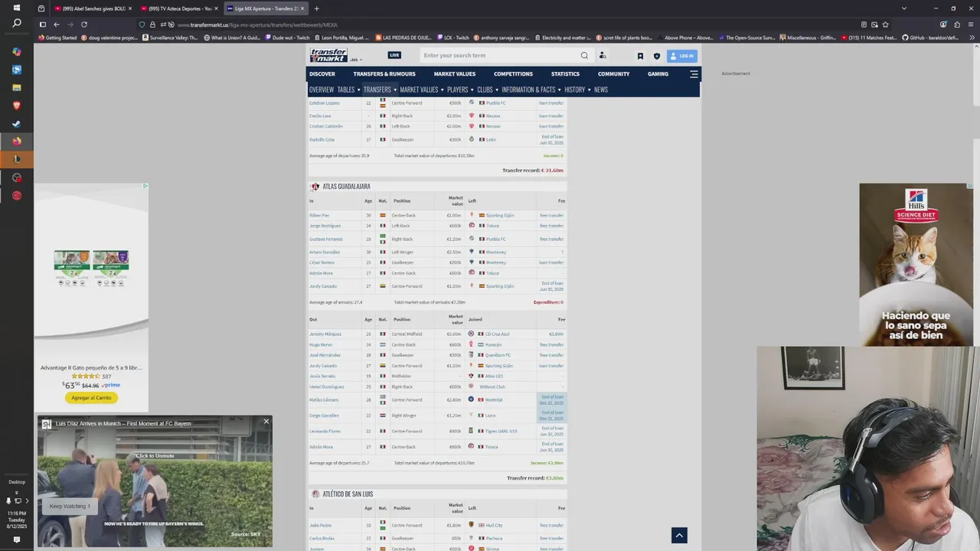The image size is (980, 551).
Task: Click the Keep Watching button on the video
Action: 70,506
